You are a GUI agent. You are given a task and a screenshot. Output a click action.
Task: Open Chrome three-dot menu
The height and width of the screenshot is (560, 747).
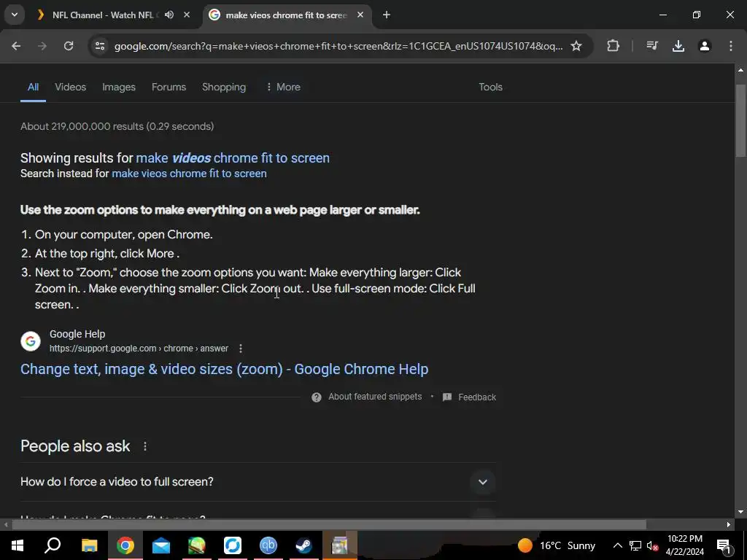pos(731,46)
